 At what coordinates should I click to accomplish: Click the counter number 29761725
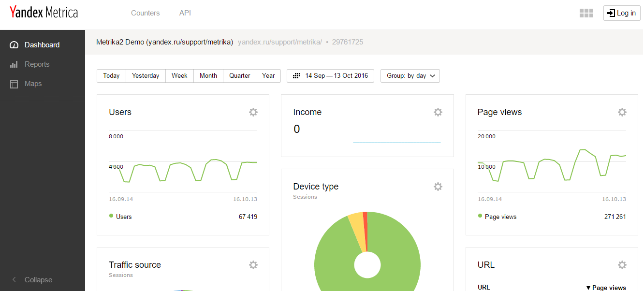pyautogui.click(x=348, y=42)
